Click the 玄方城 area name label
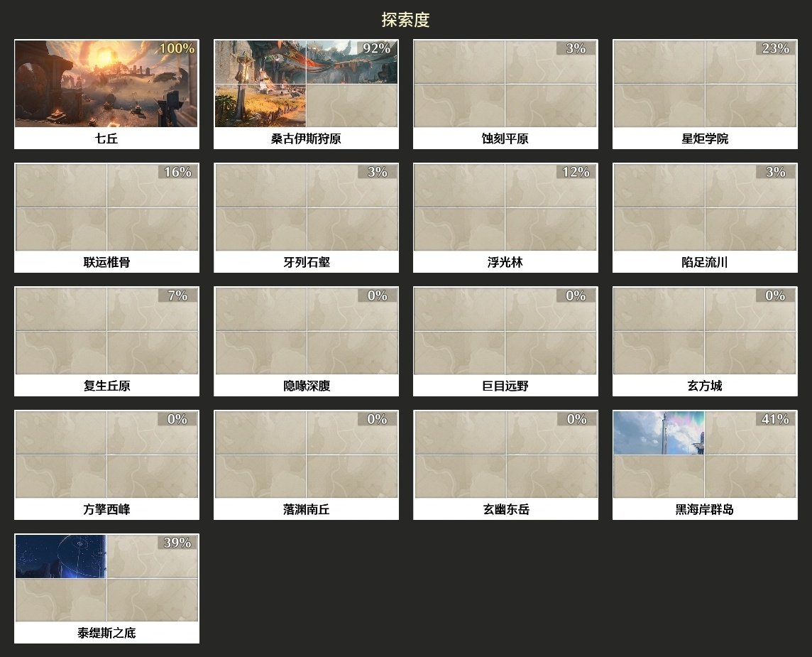This screenshot has width=812, height=657. [705, 386]
